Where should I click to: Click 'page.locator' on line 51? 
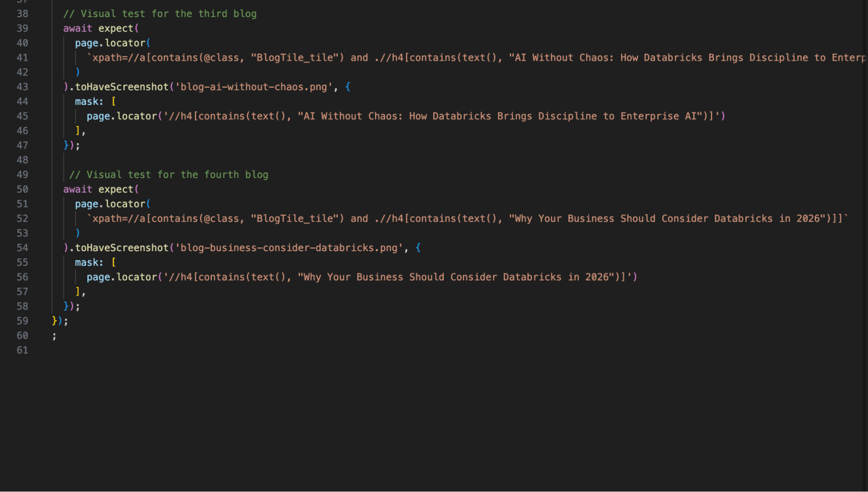(110, 204)
